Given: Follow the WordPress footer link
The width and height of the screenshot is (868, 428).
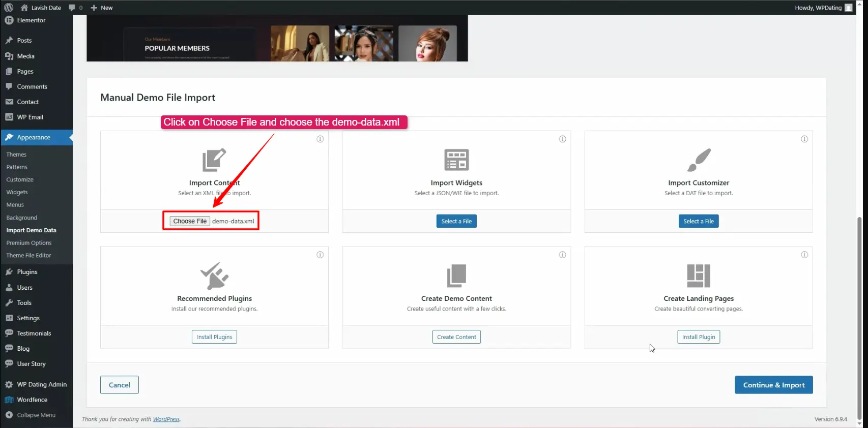Looking at the screenshot, I should (x=166, y=419).
